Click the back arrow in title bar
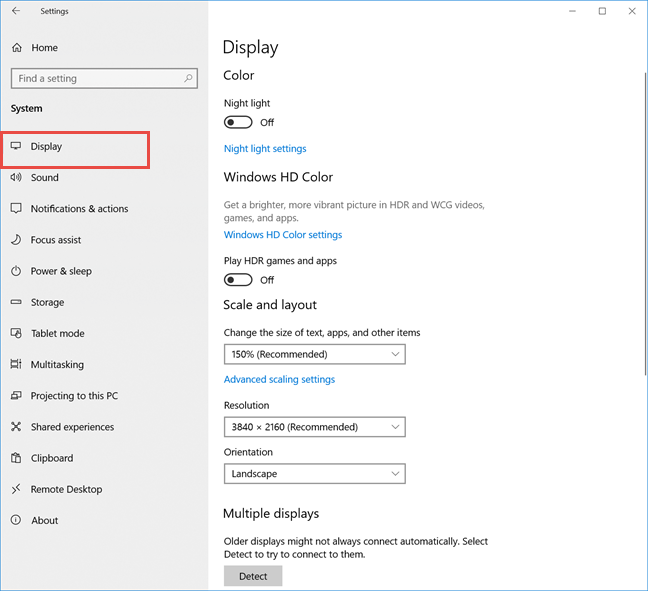The width and height of the screenshot is (648, 591). click(x=16, y=11)
